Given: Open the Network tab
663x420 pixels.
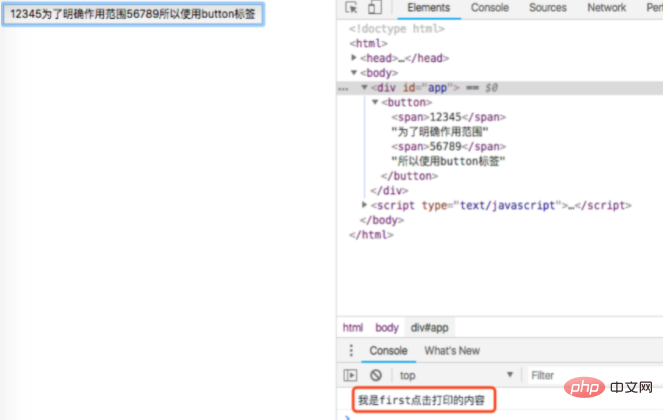Looking at the screenshot, I should click(x=606, y=8).
